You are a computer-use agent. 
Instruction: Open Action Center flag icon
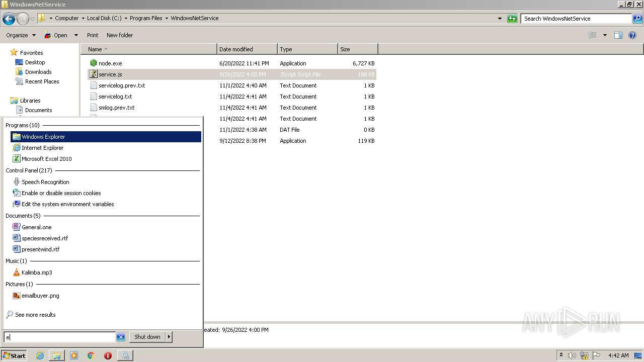click(596, 355)
